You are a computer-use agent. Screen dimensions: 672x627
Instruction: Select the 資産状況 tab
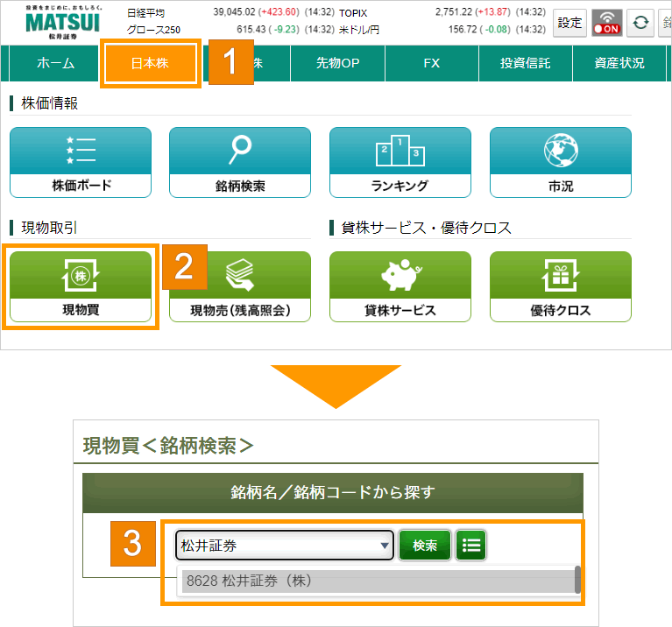coord(619,63)
